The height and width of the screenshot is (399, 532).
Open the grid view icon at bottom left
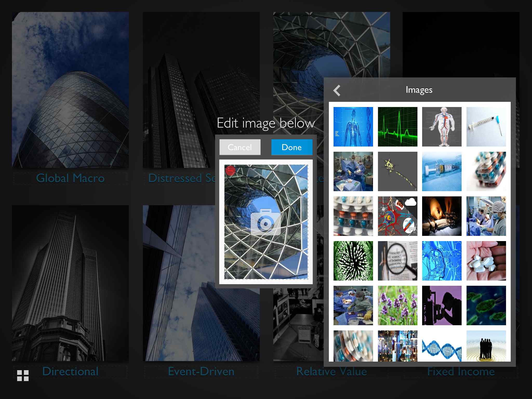(x=23, y=376)
